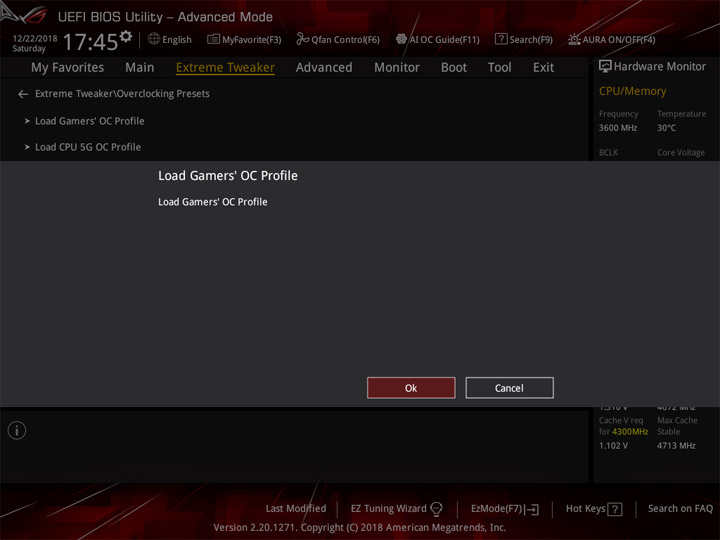720x540 pixels.
Task: Click the EzMode exit arrow icon
Action: (x=531, y=509)
